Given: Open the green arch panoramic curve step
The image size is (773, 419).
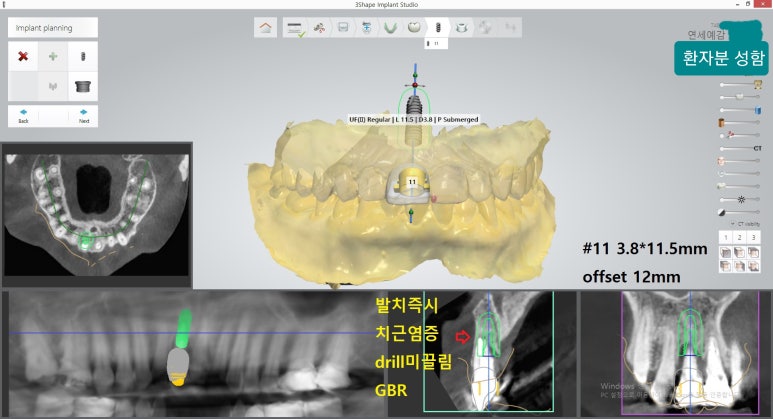Looking at the screenshot, I should (x=390, y=28).
